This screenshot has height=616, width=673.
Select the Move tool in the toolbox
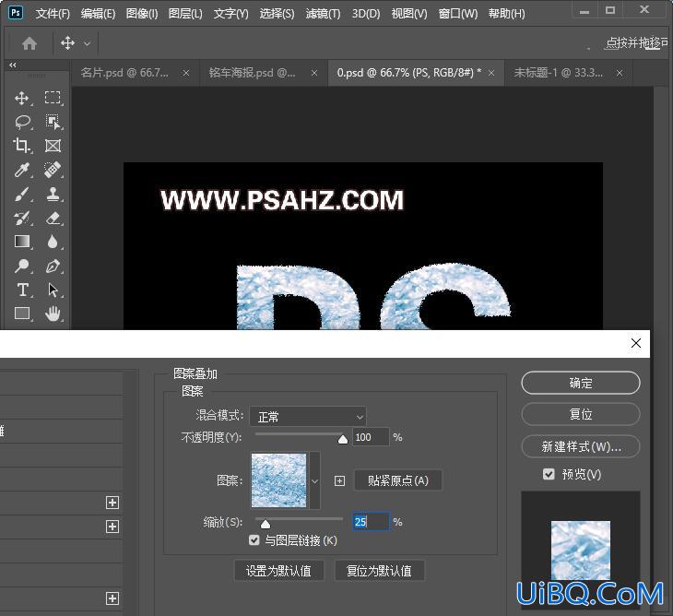tap(22, 99)
